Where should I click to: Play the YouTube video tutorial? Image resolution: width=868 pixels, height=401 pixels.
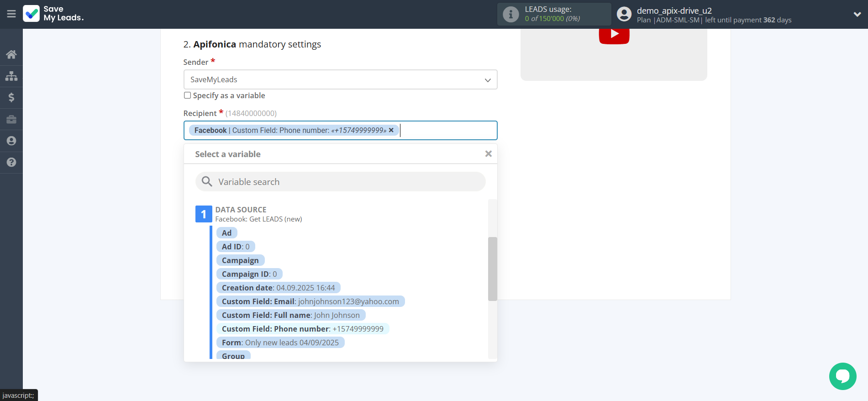click(x=614, y=34)
